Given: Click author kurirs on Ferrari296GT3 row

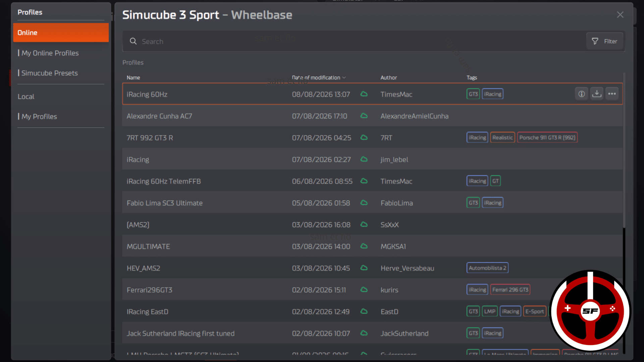Looking at the screenshot, I should pyautogui.click(x=389, y=290).
